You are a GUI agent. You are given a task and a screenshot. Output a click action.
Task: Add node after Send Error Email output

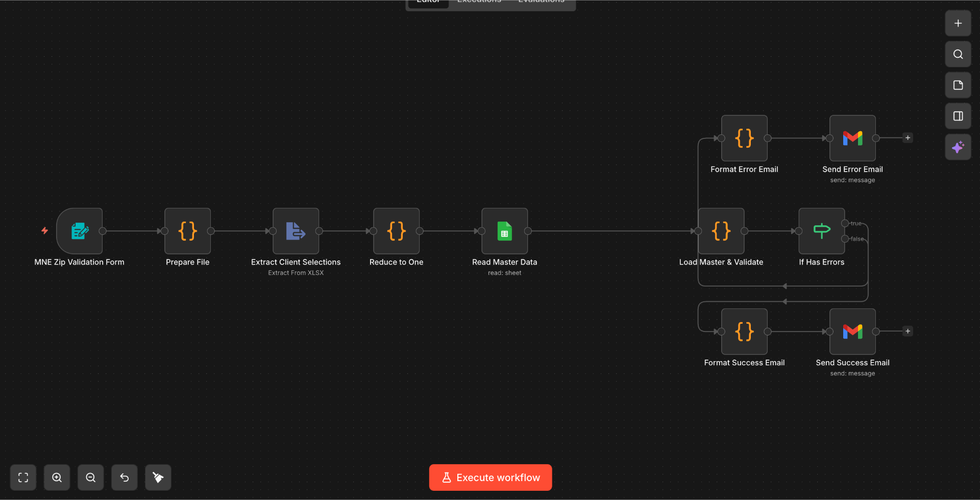pos(908,138)
